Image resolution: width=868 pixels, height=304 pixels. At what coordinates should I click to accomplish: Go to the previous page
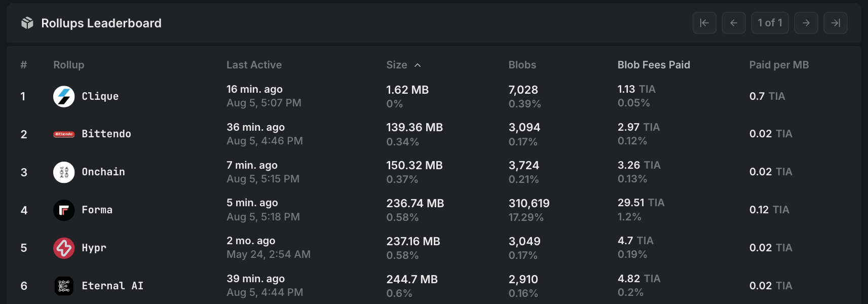click(733, 23)
